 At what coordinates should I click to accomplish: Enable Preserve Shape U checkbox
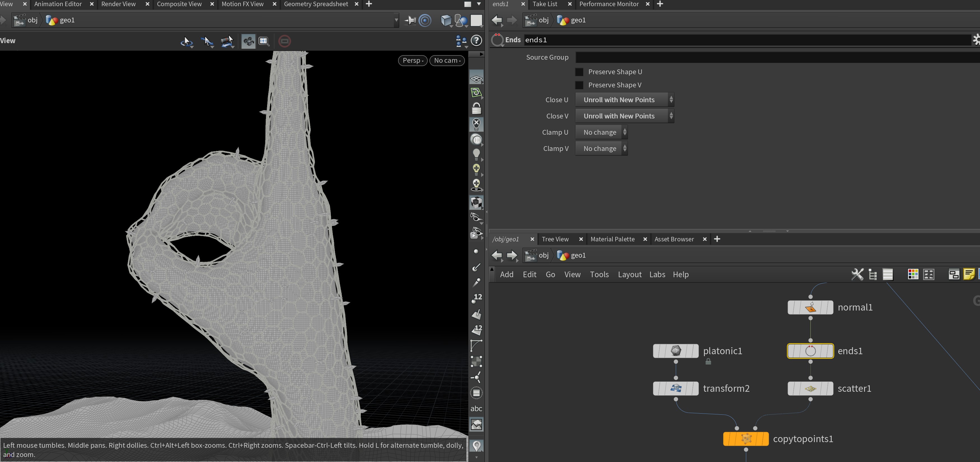pyautogui.click(x=579, y=72)
